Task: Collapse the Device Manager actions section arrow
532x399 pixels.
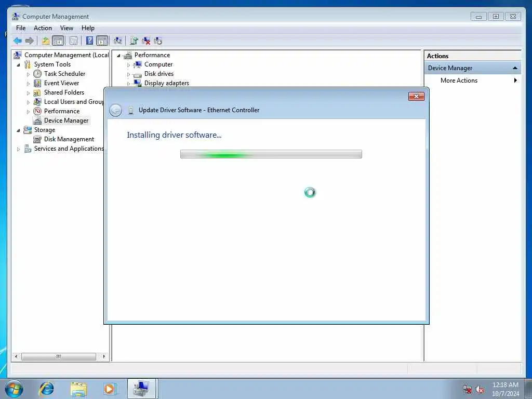Action: click(515, 68)
